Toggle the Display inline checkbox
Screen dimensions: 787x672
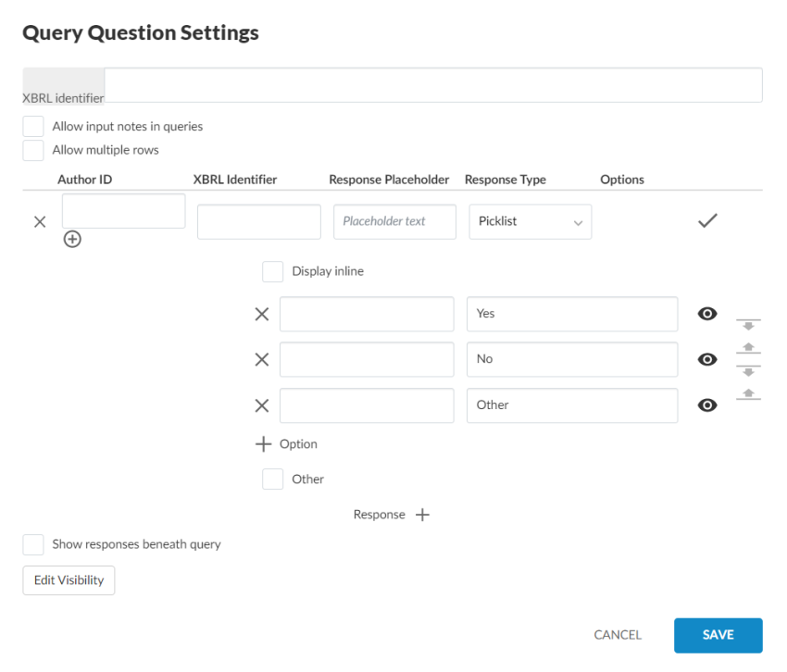pyautogui.click(x=272, y=271)
